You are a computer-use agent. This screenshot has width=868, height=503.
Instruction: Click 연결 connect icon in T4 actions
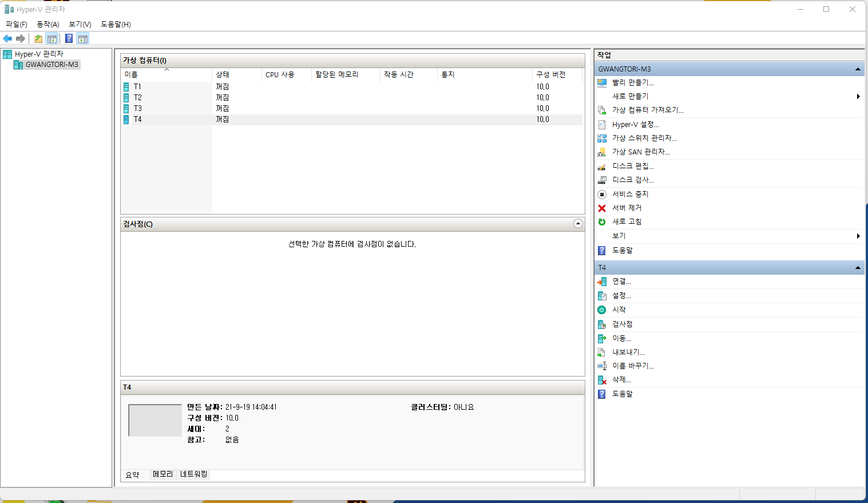(x=602, y=282)
